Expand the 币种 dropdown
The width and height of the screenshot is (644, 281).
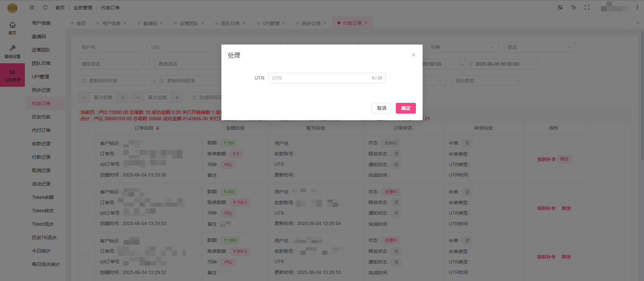[x=462, y=47]
